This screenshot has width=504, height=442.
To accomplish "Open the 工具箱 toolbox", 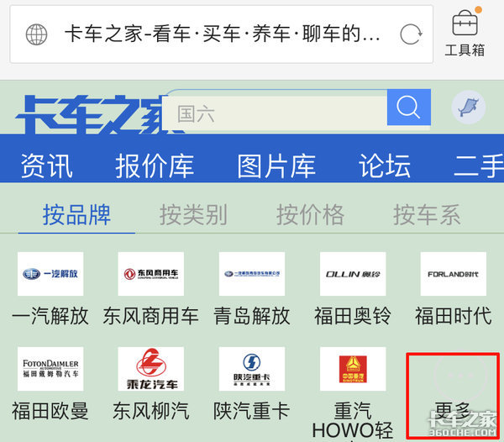I will [x=464, y=34].
